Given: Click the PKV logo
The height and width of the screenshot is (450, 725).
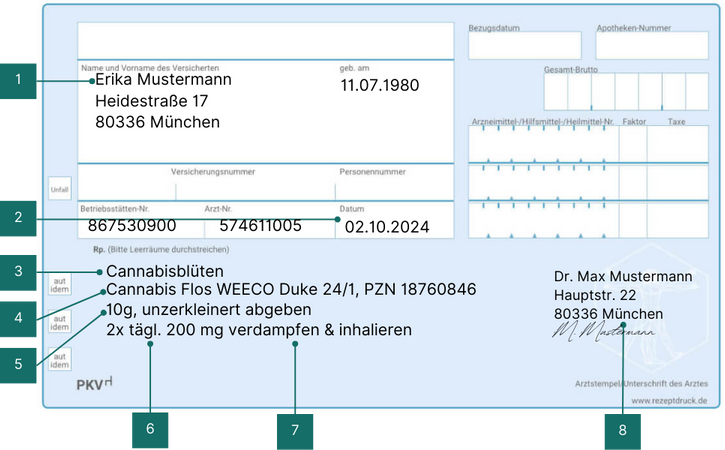Looking at the screenshot, I should pyautogui.click(x=95, y=382).
